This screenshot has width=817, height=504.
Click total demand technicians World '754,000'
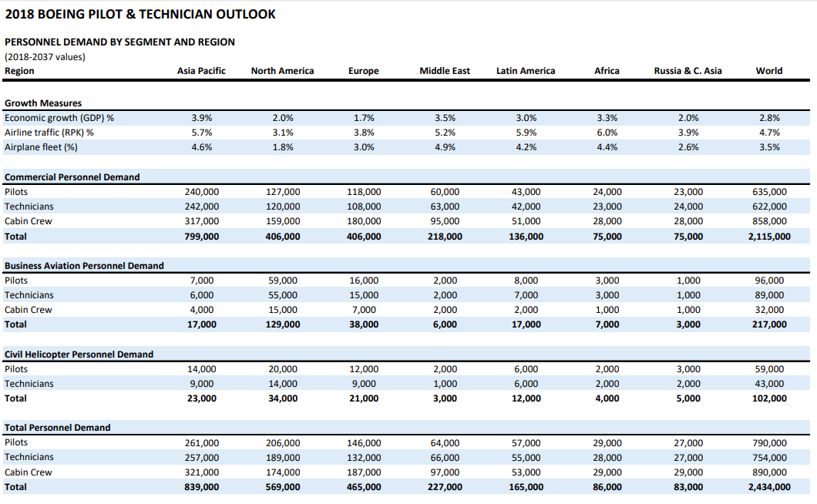tap(769, 458)
